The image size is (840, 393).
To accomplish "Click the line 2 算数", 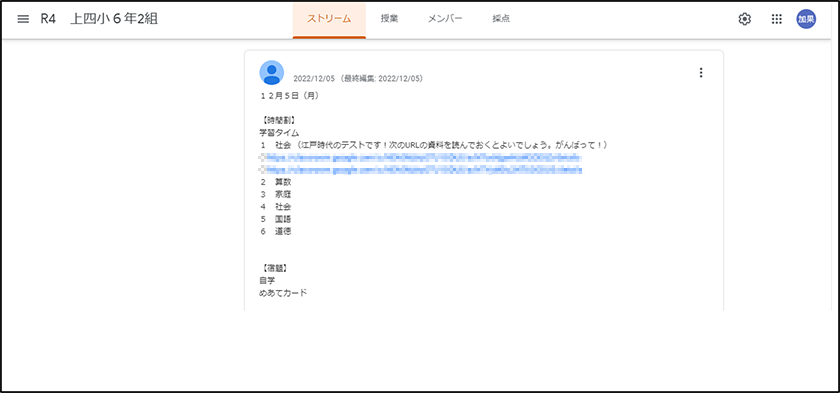I will click(276, 182).
